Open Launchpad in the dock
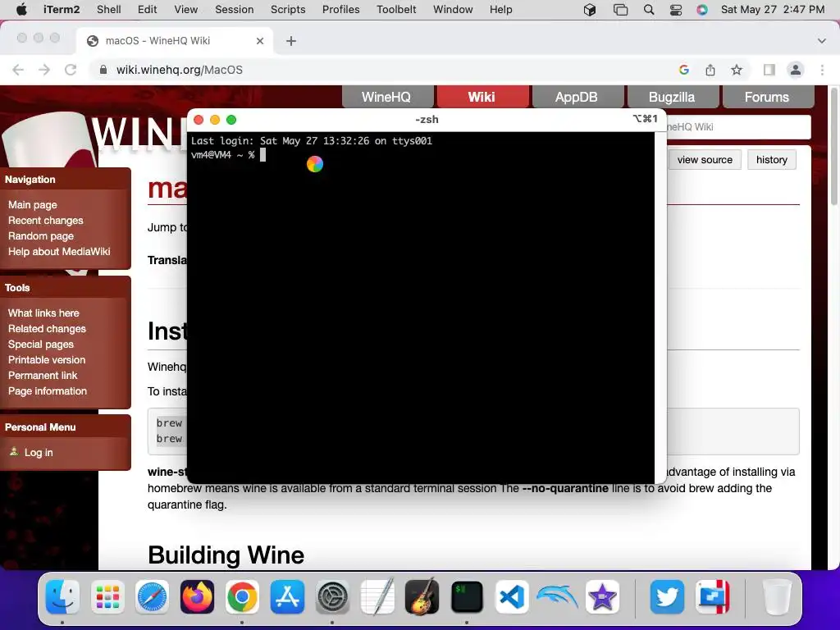This screenshot has height=630, width=840. click(x=107, y=596)
